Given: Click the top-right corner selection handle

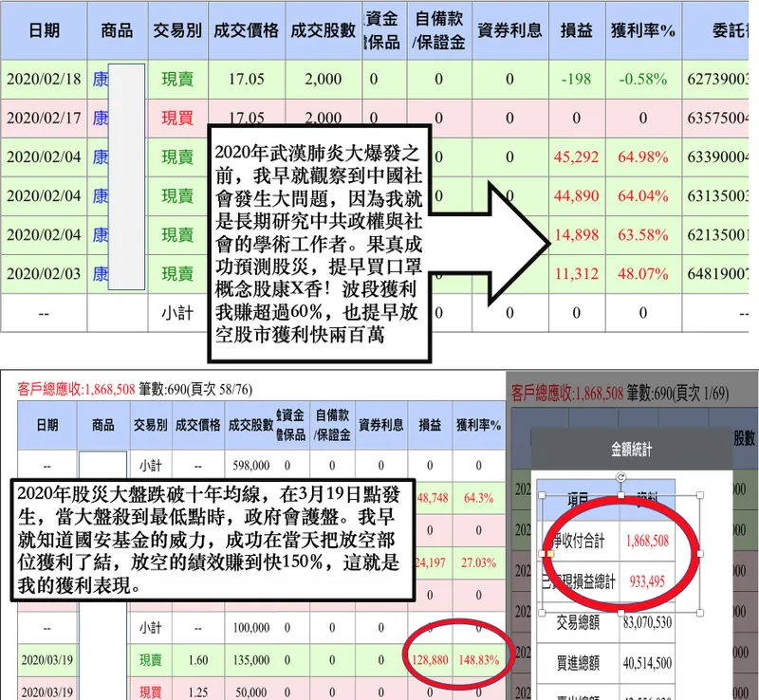Looking at the screenshot, I should [x=700, y=495].
